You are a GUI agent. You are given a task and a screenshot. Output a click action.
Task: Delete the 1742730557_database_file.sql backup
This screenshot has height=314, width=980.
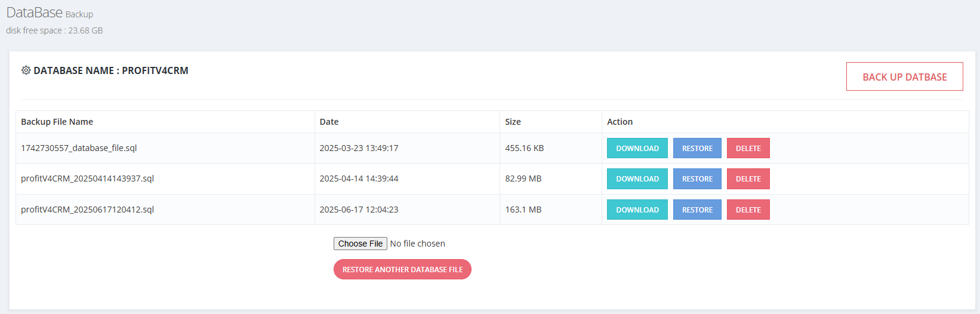[x=748, y=148]
